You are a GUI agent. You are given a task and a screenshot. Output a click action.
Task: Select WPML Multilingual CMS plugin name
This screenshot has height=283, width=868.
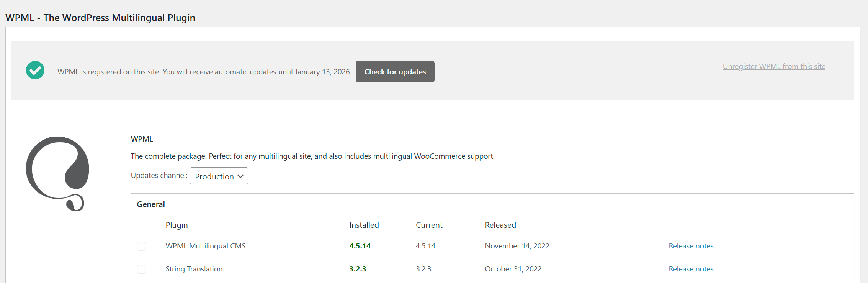tap(206, 246)
